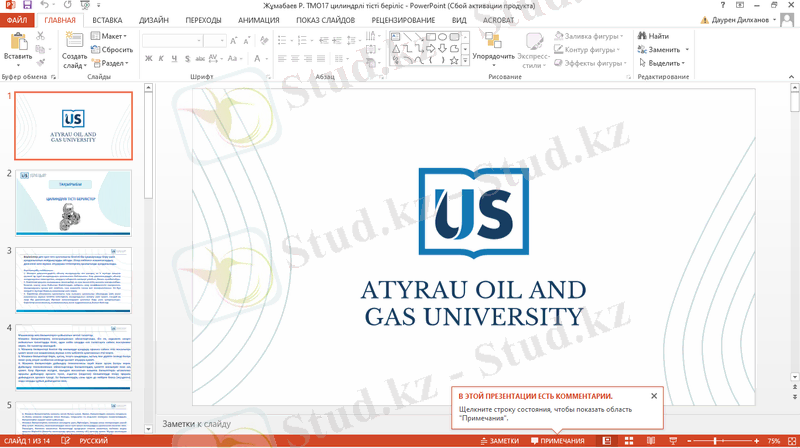Click the Упорядочить arrange icon
This screenshot has width=800, height=448.
click(493, 41)
